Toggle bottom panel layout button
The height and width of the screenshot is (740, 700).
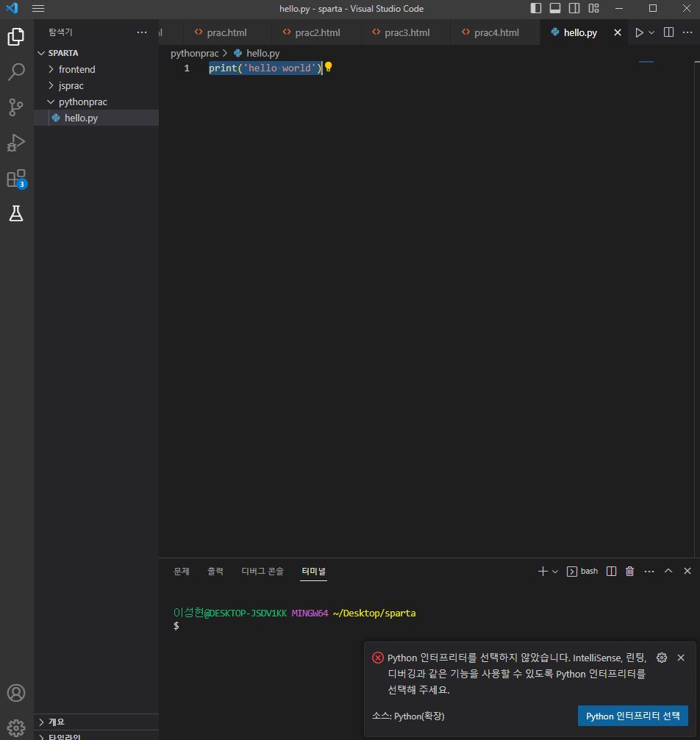[555, 8]
